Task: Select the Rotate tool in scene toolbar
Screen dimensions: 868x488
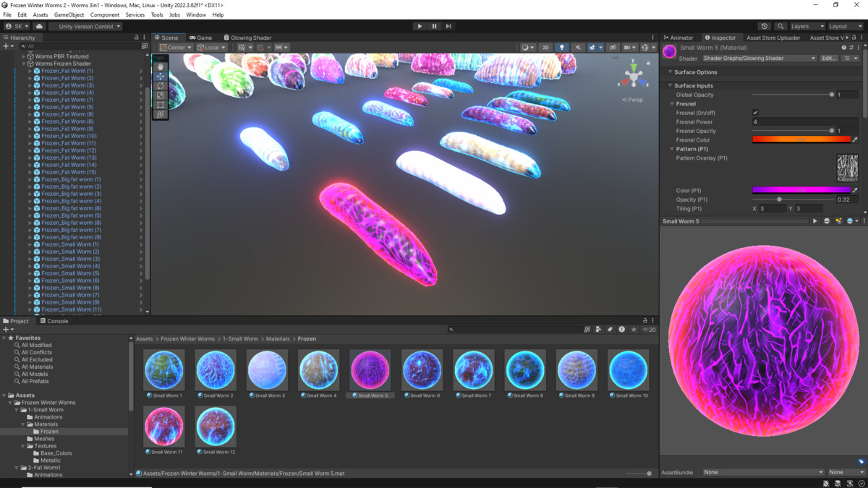Action: (x=161, y=86)
